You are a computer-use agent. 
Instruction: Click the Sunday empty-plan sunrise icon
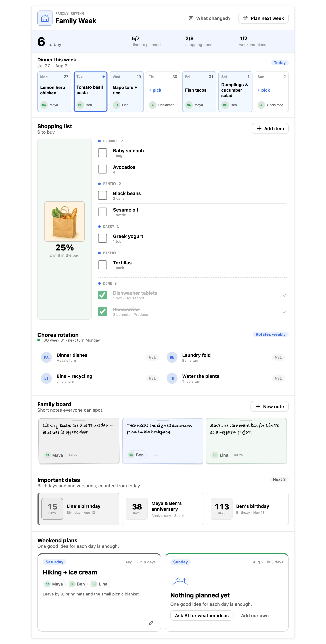click(x=180, y=582)
